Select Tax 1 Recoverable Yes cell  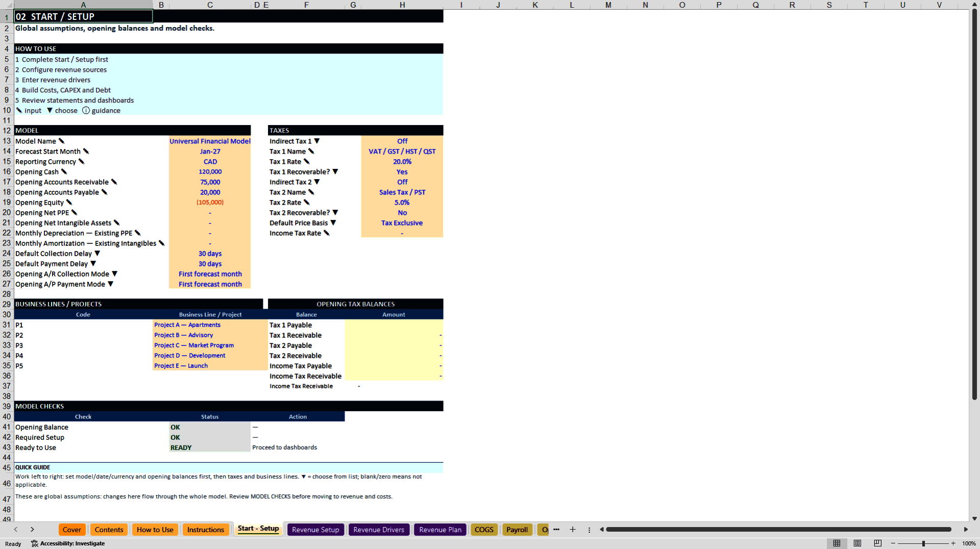point(402,172)
